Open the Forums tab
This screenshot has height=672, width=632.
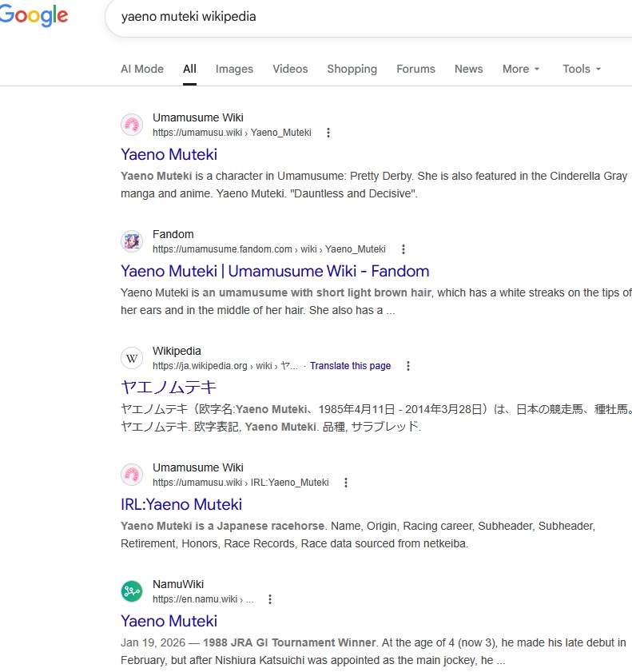(x=415, y=69)
